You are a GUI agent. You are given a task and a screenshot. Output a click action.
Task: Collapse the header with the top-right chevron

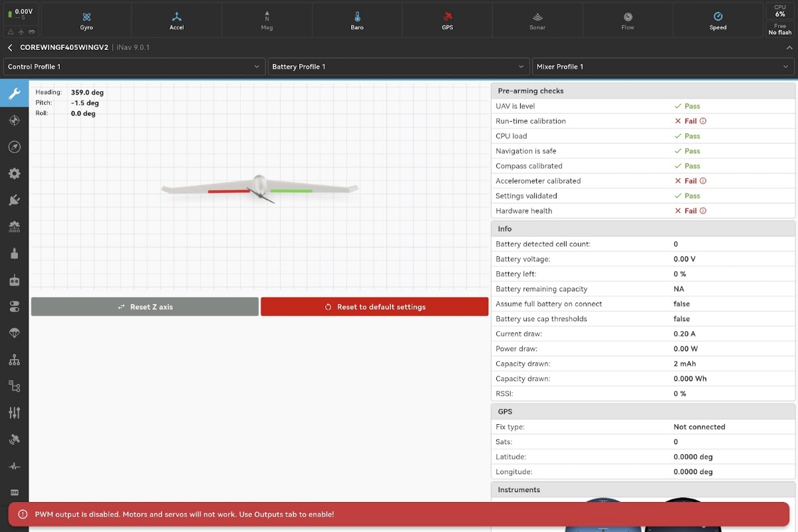(789, 48)
